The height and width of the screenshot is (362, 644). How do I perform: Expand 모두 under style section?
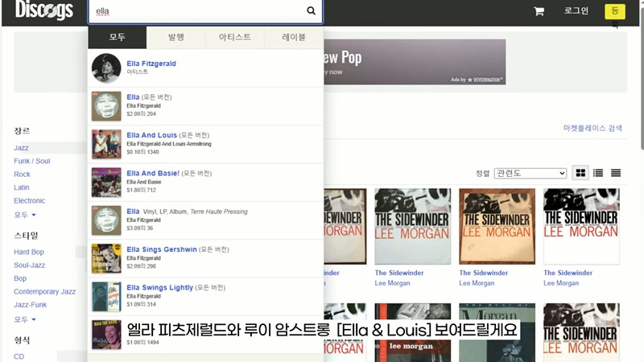25,319
